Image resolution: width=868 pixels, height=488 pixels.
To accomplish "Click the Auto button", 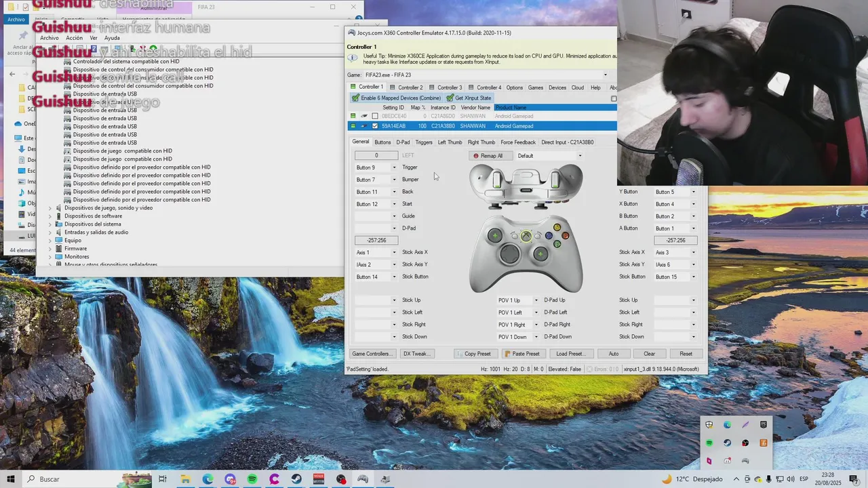I will (614, 354).
